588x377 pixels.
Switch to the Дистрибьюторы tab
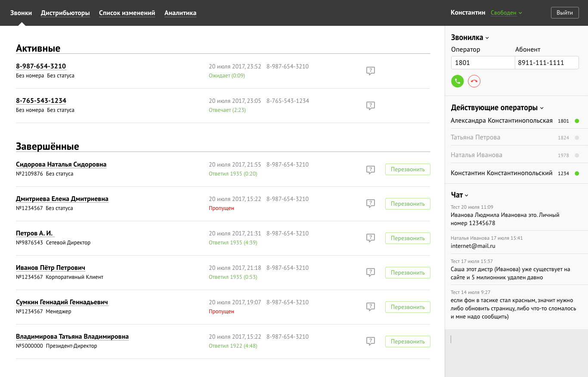[65, 13]
